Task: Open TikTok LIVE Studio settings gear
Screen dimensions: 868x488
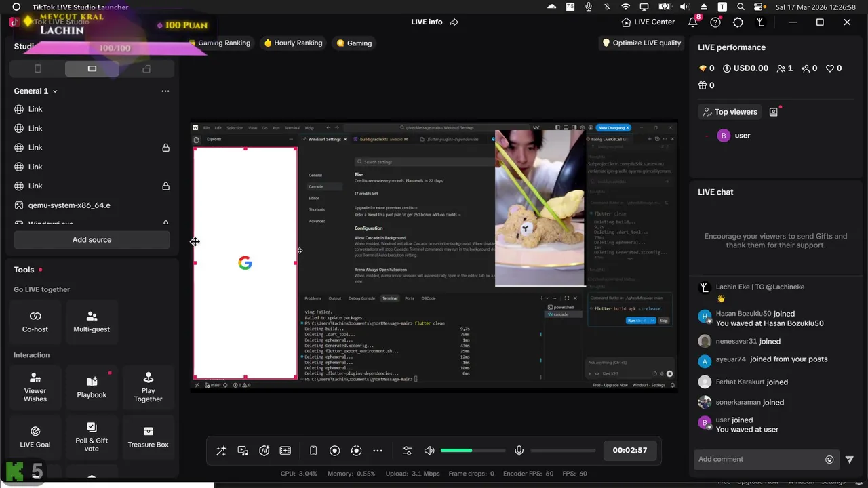Action: pos(738,22)
